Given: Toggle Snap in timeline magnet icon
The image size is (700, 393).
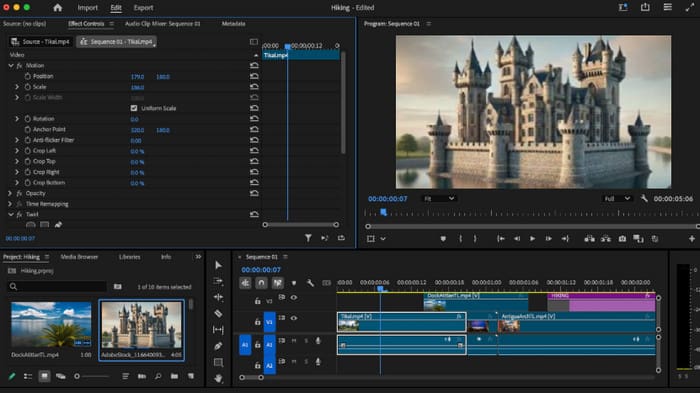Looking at the screenshot, I should pyautogui.click(x=261, y=283).
